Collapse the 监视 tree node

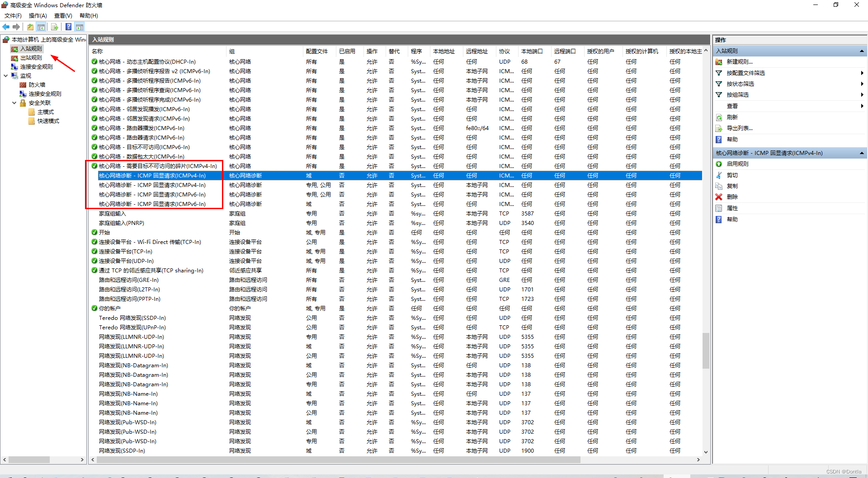click(x=5, y=76)
